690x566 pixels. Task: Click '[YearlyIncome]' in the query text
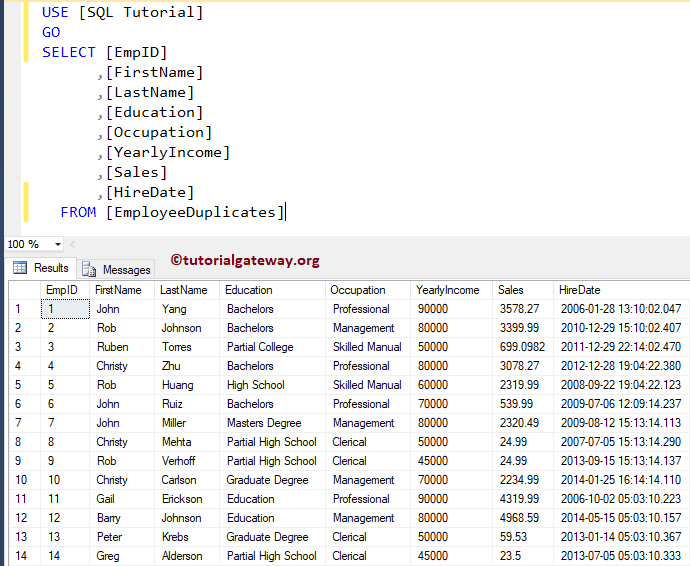168,152
